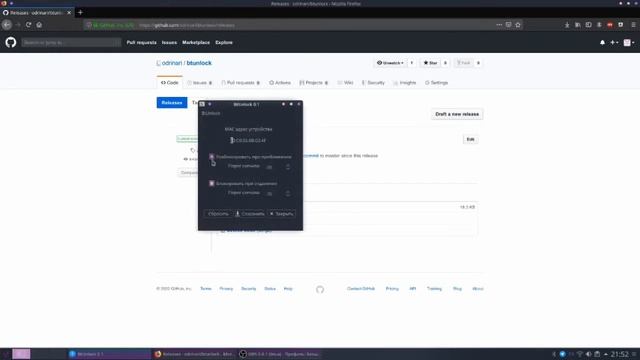This screenshot has height=360, width=640.
Task: Open the Btunlock dialog window menu icon
Action: click(x=202, y=104)
